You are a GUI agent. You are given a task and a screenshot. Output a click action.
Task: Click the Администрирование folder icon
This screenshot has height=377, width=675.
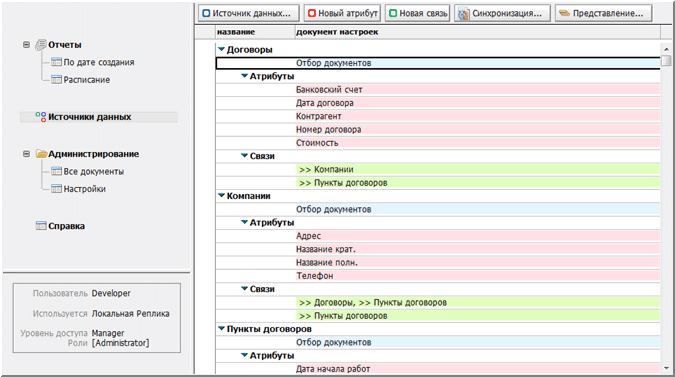41,154
